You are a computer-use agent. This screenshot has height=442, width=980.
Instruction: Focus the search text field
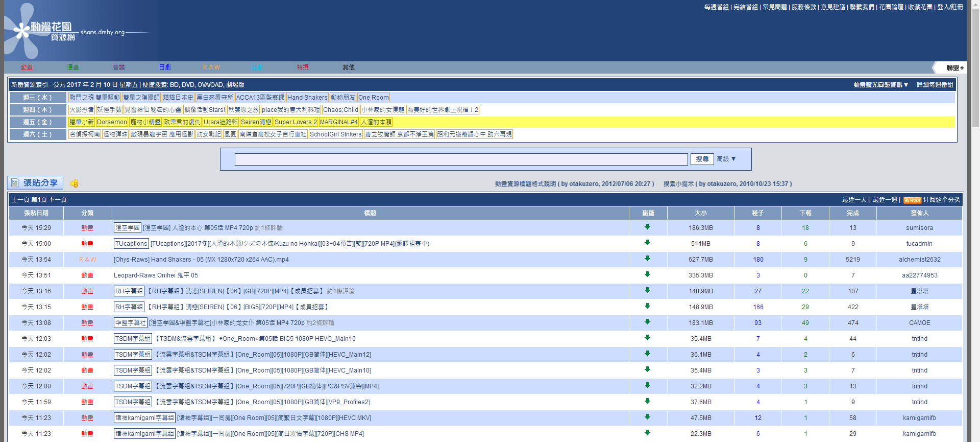(461, 159)
